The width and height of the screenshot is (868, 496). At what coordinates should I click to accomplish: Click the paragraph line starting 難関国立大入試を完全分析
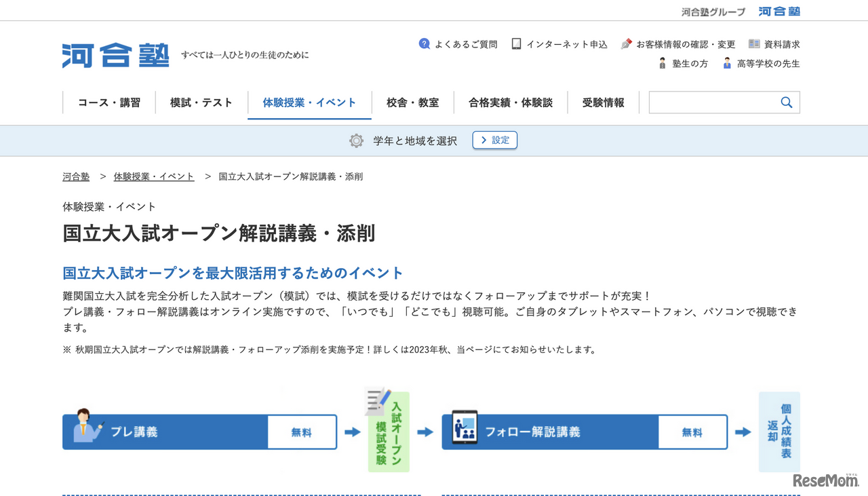click(357, 296)
